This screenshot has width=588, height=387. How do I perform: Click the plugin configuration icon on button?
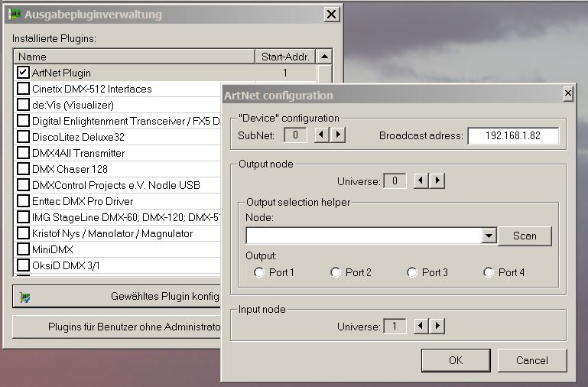24,297
